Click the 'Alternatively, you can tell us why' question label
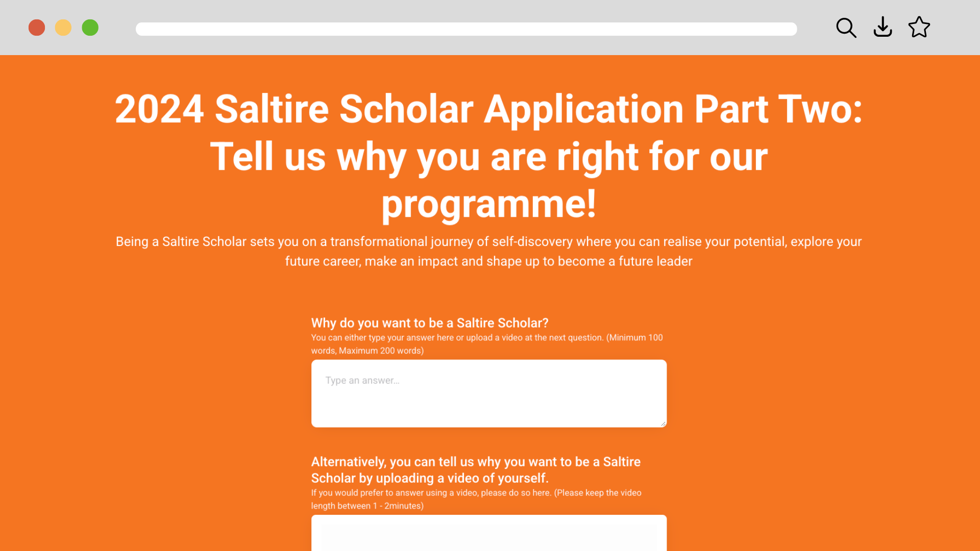Screen dimensions: 980x551 476,470
